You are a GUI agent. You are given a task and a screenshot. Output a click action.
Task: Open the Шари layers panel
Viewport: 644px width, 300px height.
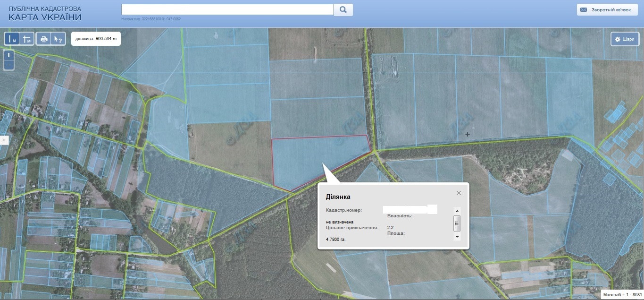tap(625, 39)
